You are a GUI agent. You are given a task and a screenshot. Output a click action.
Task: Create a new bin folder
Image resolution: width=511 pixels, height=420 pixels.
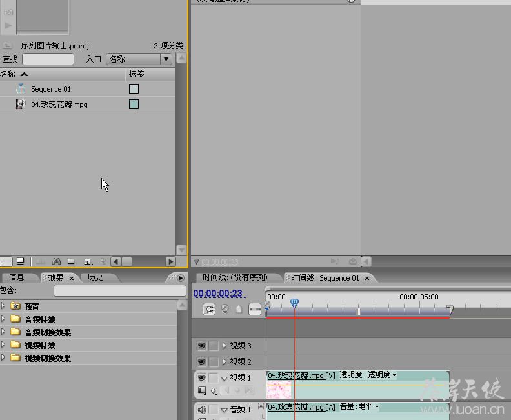[x=71, y=261]
